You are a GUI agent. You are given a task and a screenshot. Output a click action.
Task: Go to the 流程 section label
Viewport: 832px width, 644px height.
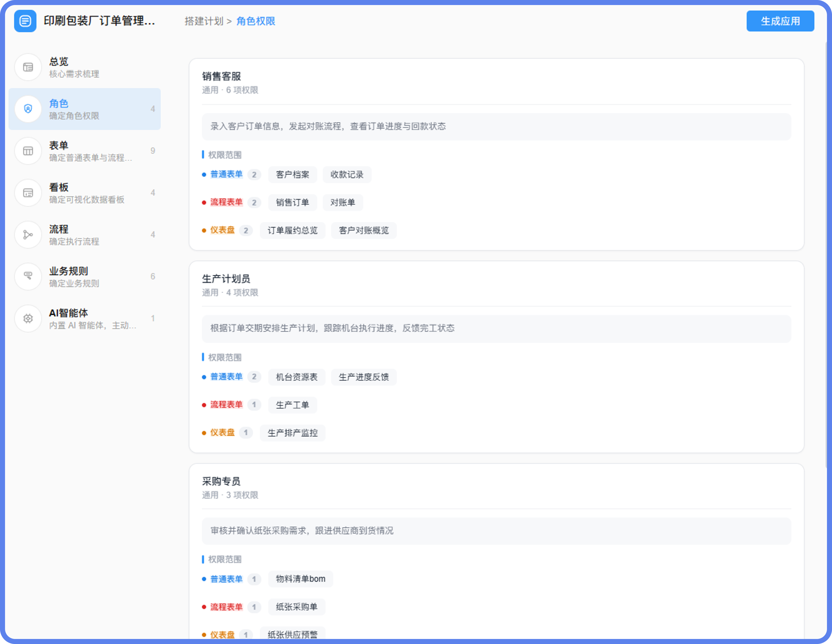point(59,229)
